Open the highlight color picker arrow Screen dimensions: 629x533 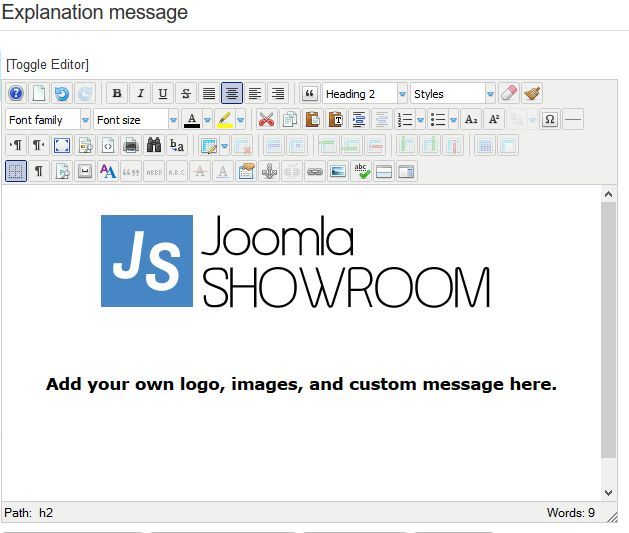tap(240, 120)
